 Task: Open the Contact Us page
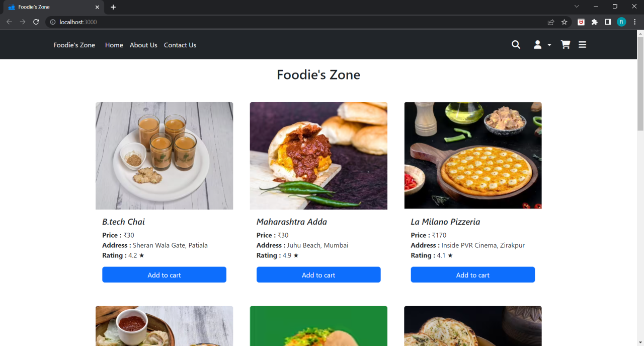pos(180,45)
